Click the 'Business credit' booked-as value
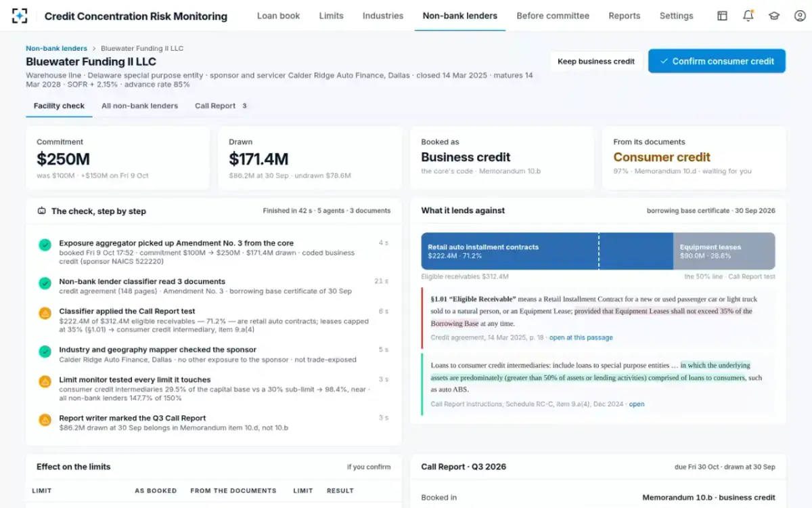The height and width of the screenshot is (508, 812). (x=466, y=157)
